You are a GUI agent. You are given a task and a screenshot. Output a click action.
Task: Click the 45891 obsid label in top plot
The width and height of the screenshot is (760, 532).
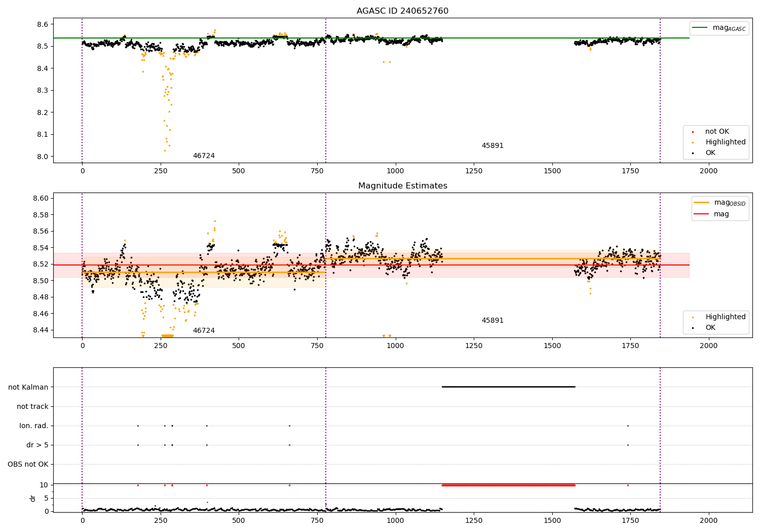click(492, 146)
